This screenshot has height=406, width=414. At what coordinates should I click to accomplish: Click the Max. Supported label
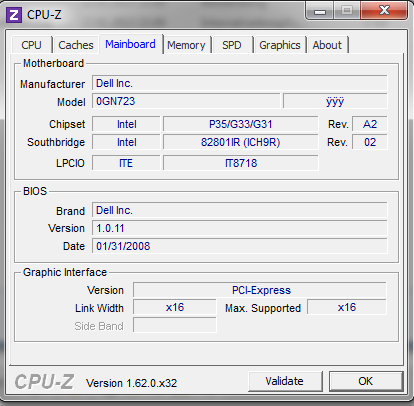click(x=263, y=308)
